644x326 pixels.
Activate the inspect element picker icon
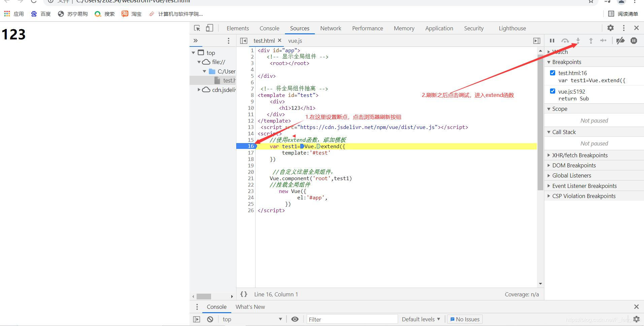point(197,28)
